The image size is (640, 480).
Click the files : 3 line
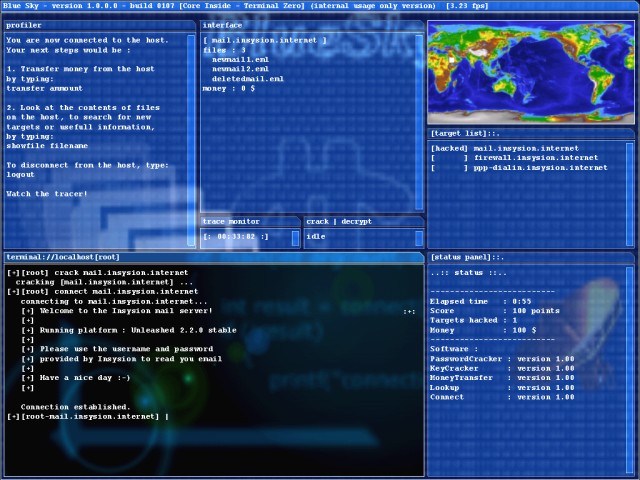click(224, 50)
